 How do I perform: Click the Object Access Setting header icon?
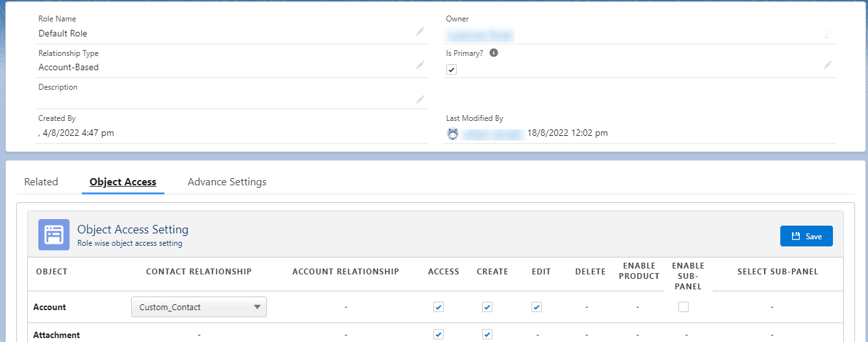[x=54, y=235]
